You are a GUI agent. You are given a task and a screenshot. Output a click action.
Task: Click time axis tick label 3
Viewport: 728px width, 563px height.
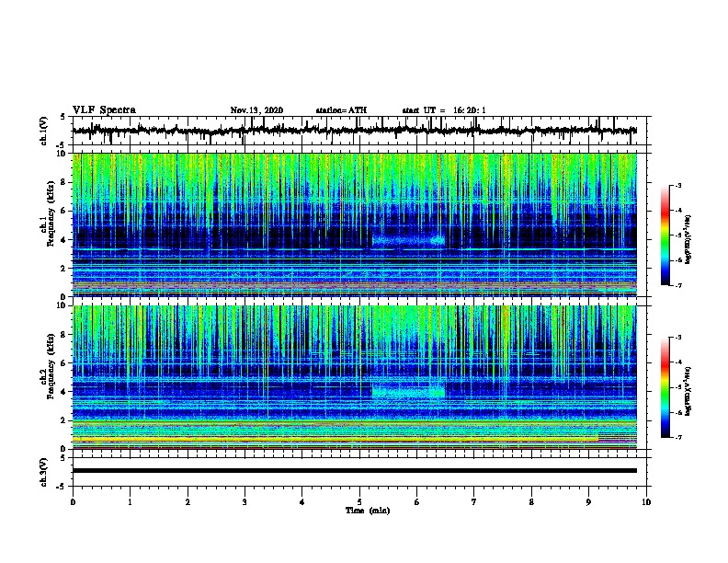coord(245,502)
